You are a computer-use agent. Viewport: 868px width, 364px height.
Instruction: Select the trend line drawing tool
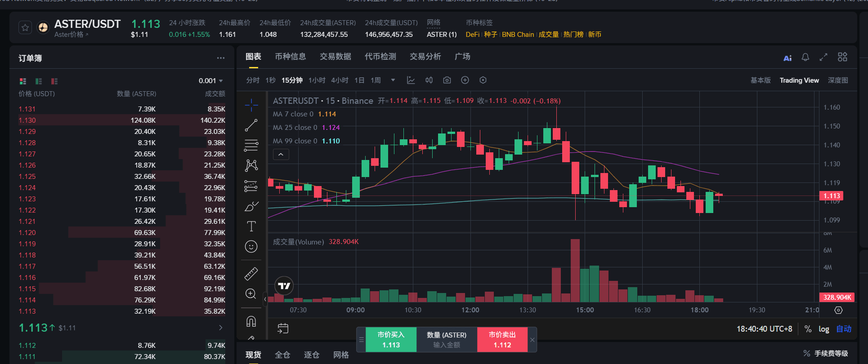coord(251,125)
